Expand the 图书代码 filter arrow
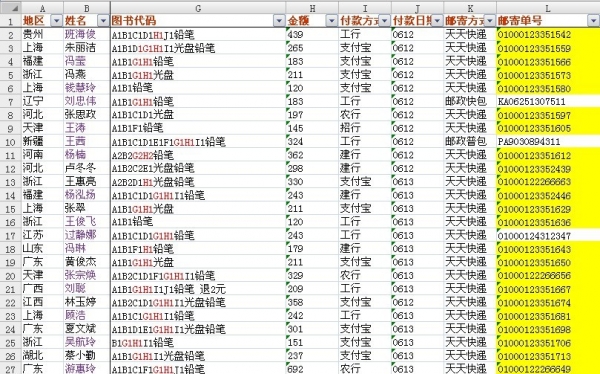The height and width of the screenshot is (374, 600). [279, 21]
